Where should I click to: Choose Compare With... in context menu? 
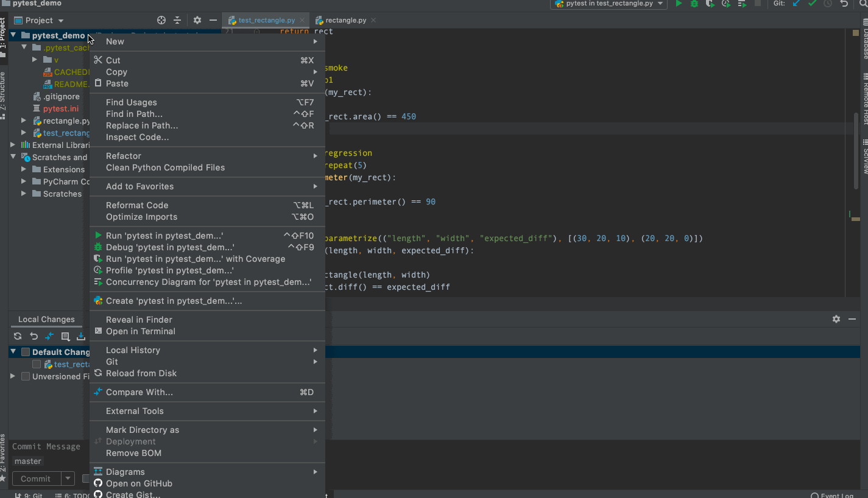click(207, 392)
